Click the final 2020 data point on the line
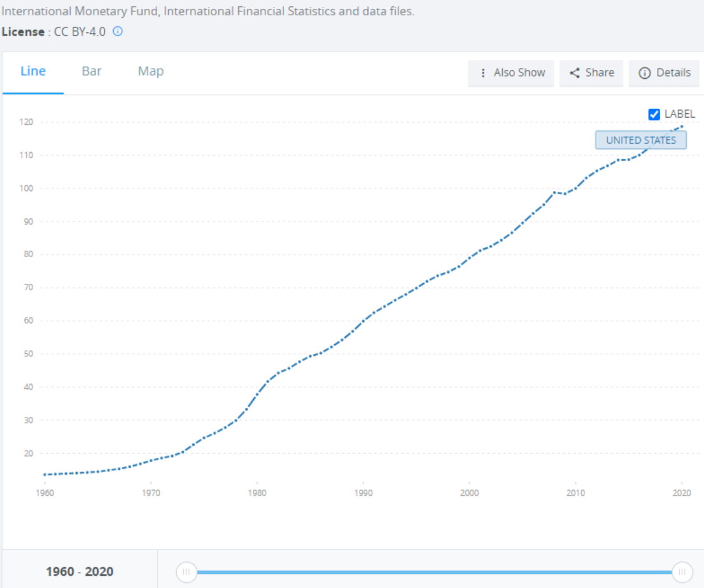 tap(682, 127)
